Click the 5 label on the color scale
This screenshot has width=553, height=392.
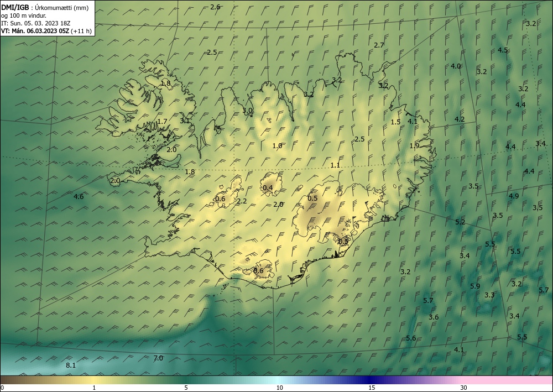(x=186, y=388)
